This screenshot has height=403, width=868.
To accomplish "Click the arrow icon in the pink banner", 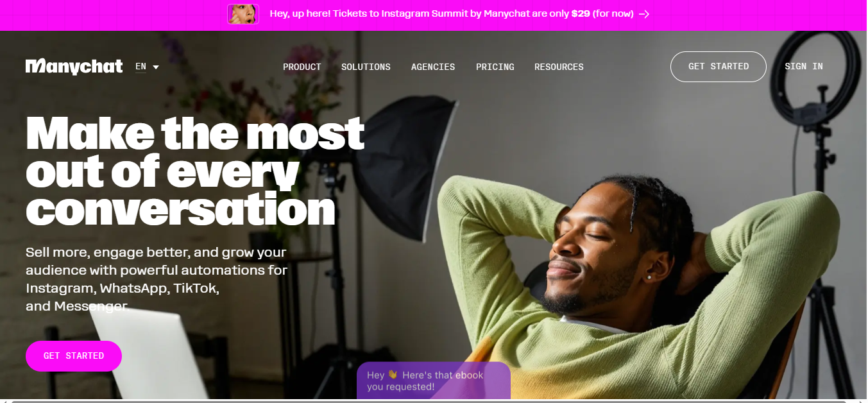I will [644, 13].
